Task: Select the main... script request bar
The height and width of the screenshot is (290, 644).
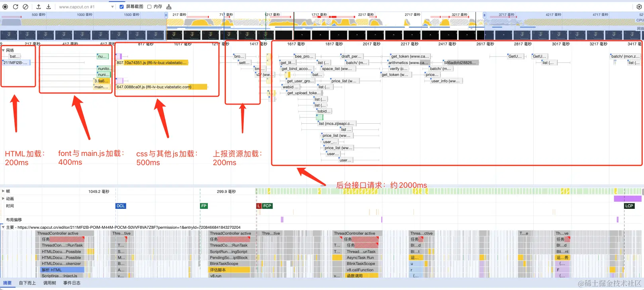Action: [102, 87]
